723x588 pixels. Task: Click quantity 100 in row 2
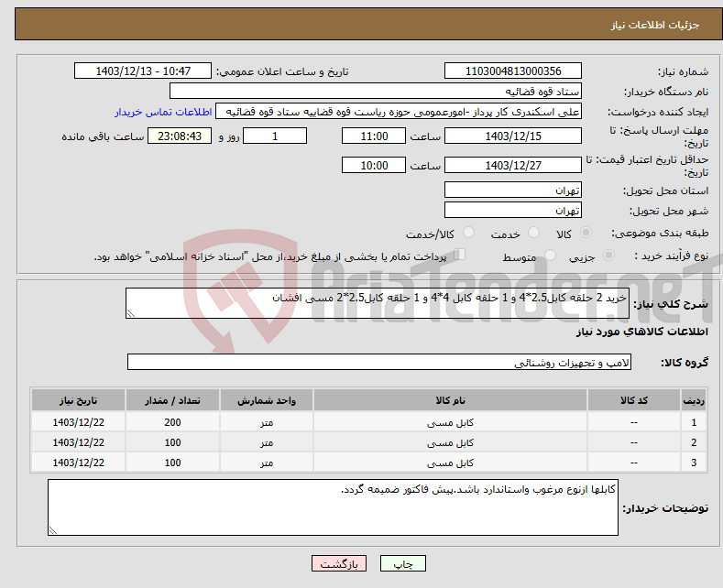(x=172, y=442)
